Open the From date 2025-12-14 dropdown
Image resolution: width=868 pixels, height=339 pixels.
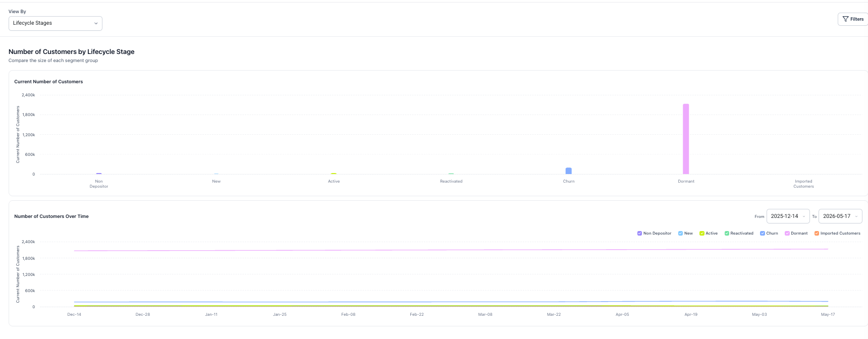coord(788,216)
